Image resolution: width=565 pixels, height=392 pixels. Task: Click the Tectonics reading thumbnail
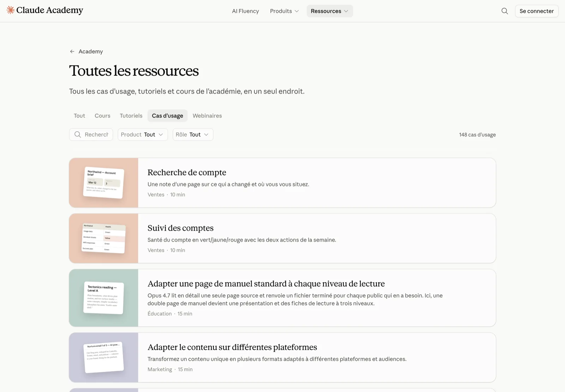pyautogui.click(x=103, y=298)
